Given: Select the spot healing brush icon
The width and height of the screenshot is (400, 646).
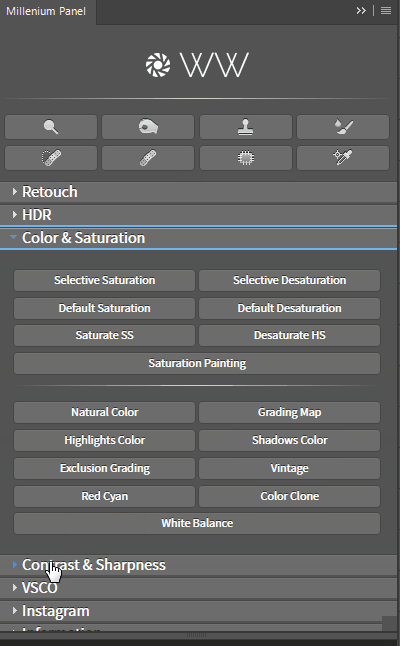Looking at the screenshot, I should click(51, 158).
